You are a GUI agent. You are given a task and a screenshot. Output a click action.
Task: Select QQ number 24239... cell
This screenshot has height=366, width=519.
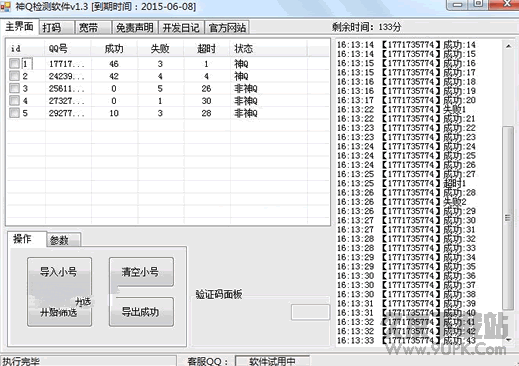67,76
